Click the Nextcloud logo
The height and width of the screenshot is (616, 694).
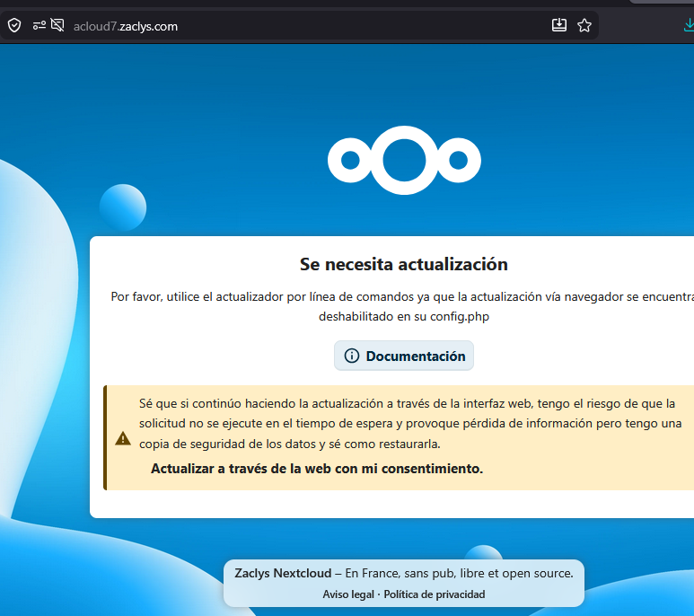[404, 160]
